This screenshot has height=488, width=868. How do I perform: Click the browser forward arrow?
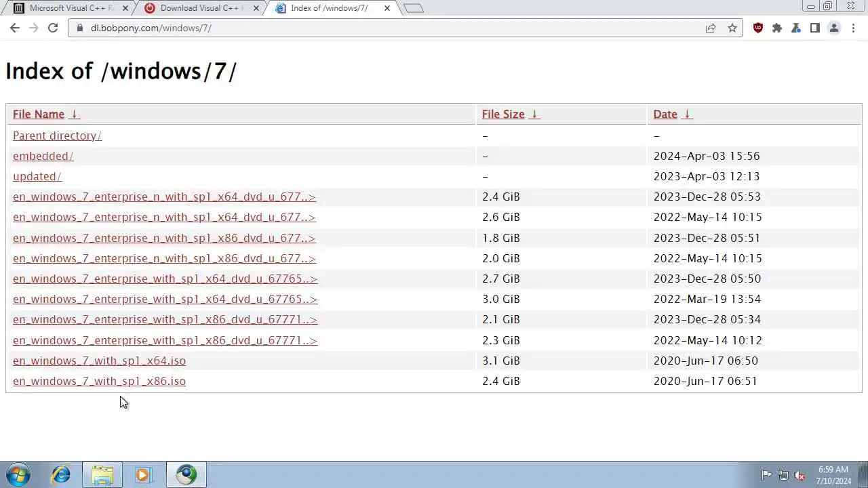click(34, 28)
